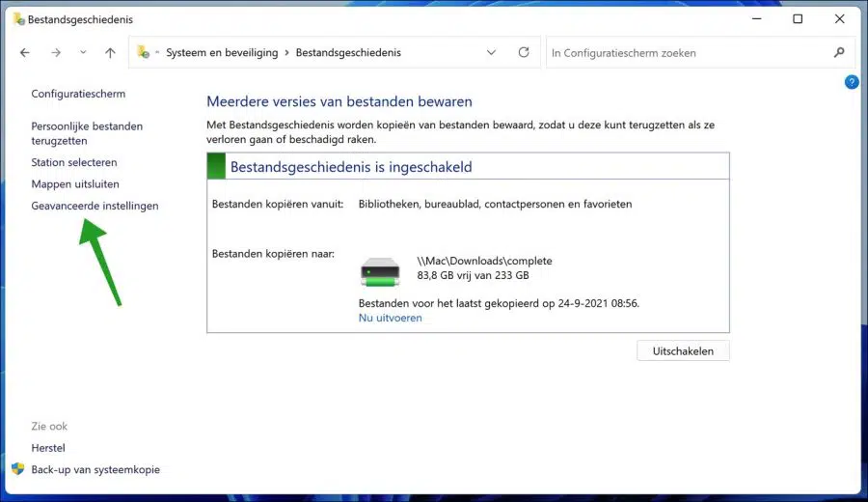The width and height of the screenshot is (868, 502).
Task: Run backup with 'Nu uitvoeren' link
Action: (x=391, y=318)
